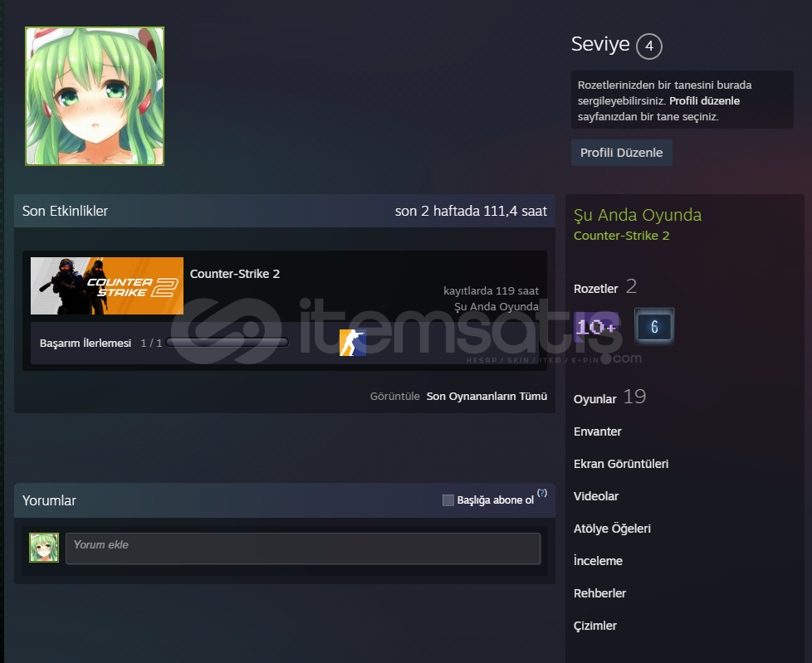Image resolution: width=812 pixels, height=663 pixels.
Task: Click the 'Şu Anda Oyunda' heading
Action: pos(638,215)
